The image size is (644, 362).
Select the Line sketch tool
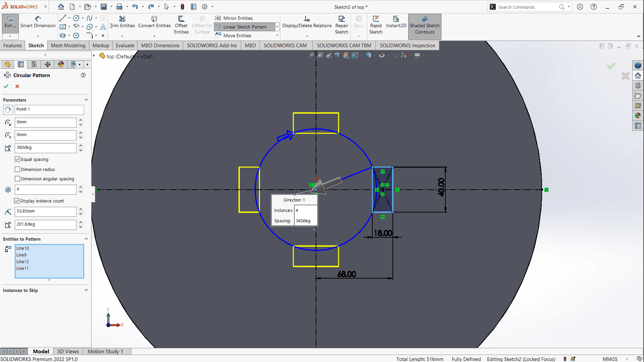click(63, 18)
